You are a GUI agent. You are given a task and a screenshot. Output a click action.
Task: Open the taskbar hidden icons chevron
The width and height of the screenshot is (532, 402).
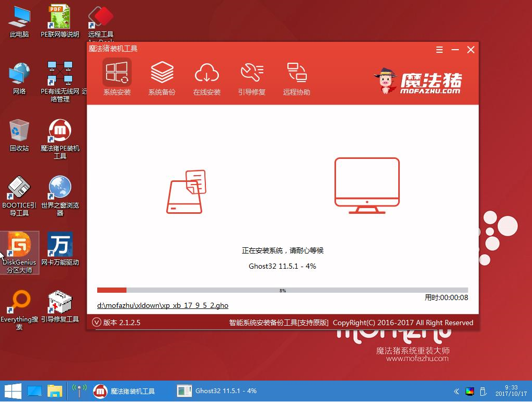[x=456, y=390]
